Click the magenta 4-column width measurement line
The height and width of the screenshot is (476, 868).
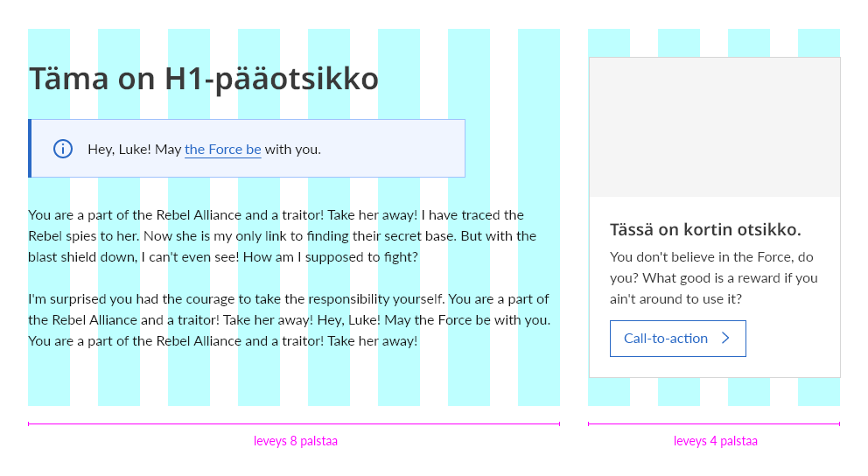click(714, 423)
